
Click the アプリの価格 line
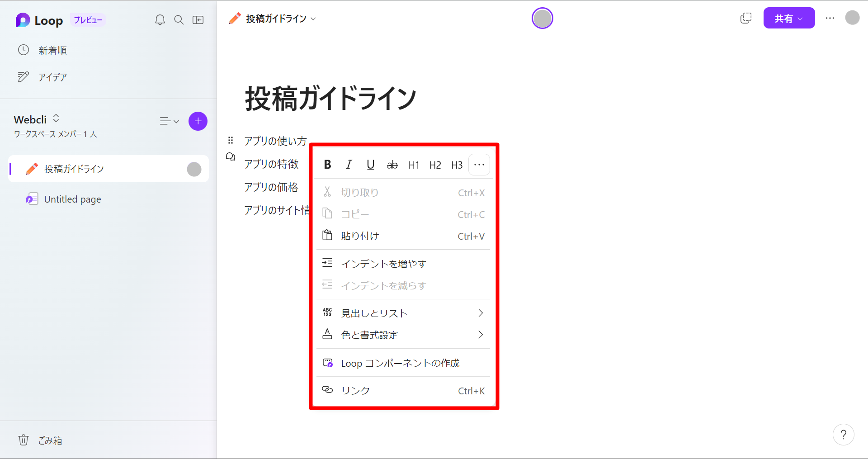click(x=271, y=187)
